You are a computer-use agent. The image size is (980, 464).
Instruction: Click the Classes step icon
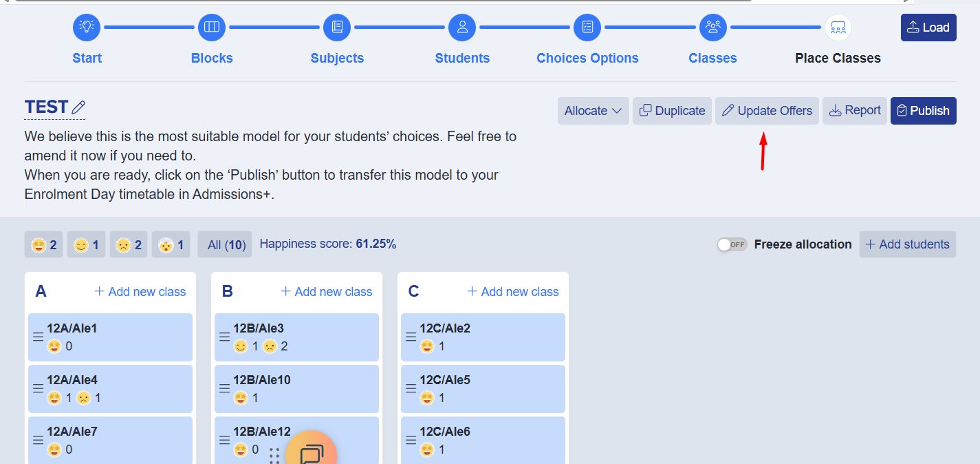tap(713, 28)
